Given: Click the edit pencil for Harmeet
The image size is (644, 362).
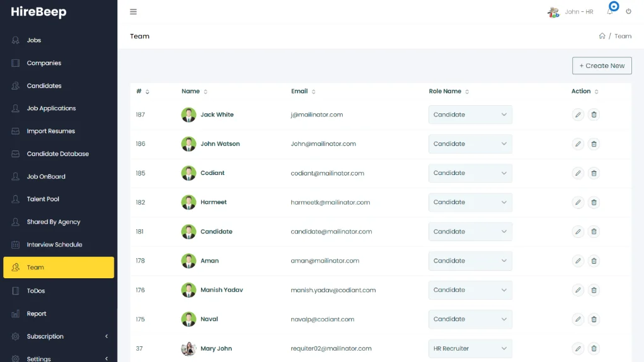Looking at the screenshot, I should [578, 202].
